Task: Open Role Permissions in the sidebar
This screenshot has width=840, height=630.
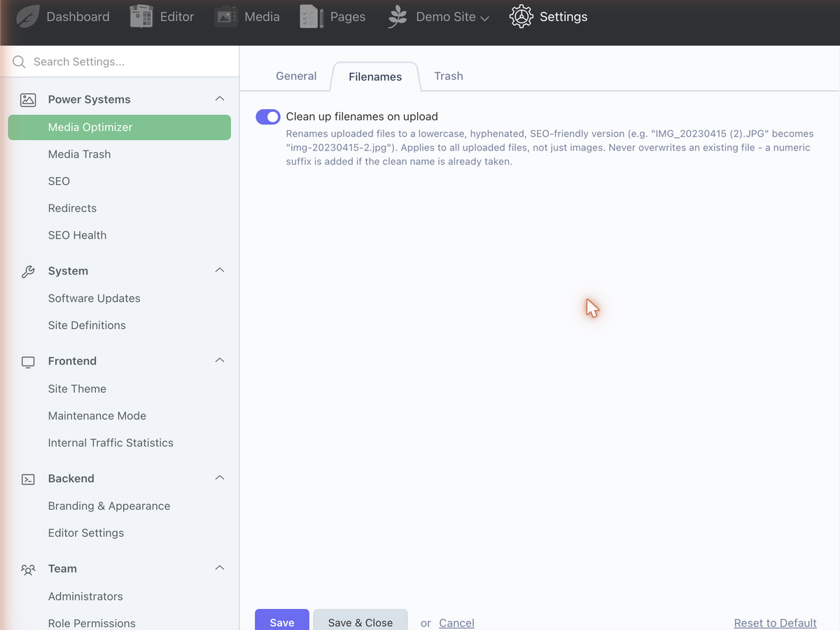Action: click(92, 623)
